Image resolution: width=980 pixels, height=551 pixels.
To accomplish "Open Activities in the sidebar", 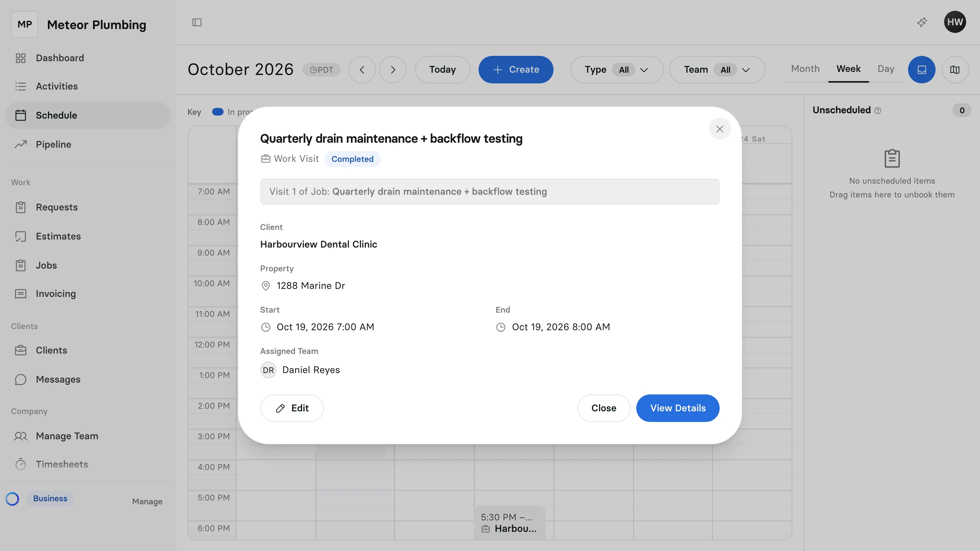I will click(88, 86).
